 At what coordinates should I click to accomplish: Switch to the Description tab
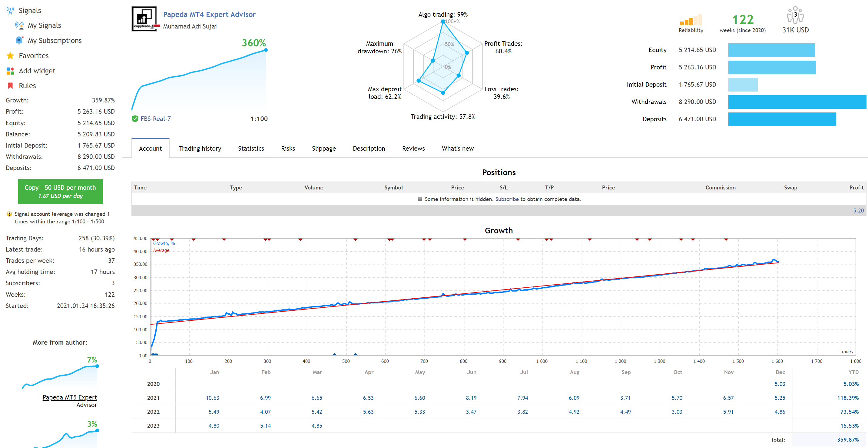click(x=369, y=149)
